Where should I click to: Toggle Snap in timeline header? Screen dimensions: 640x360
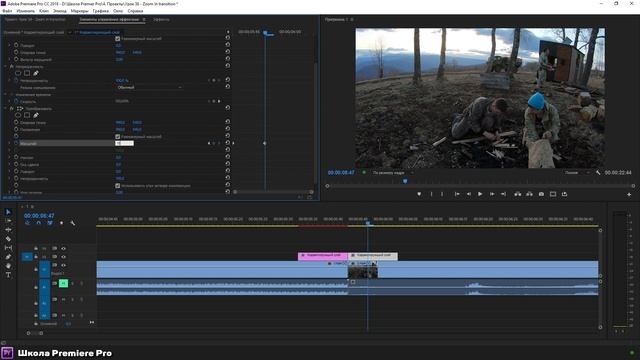(x=38, y=223)
